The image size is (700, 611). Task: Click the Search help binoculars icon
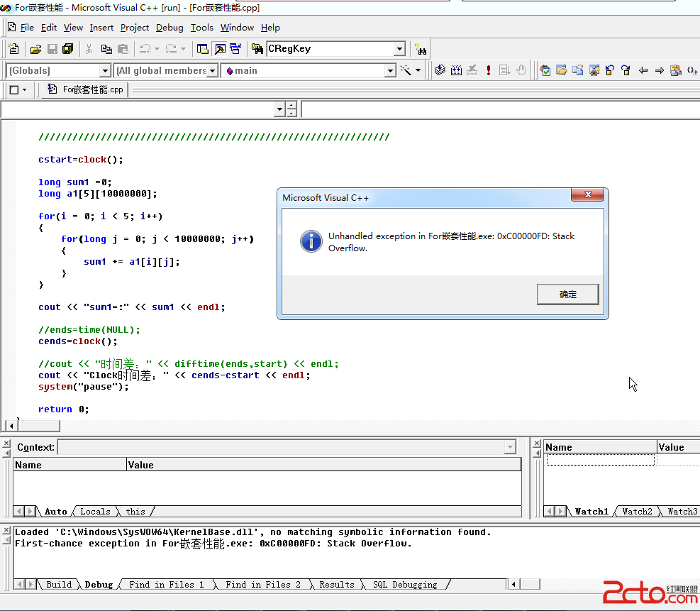tap(421, 49)
